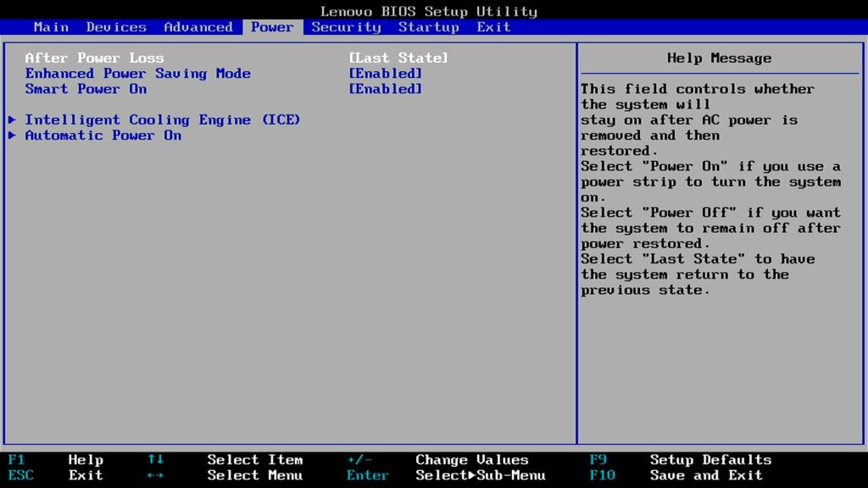Go to the Advanced tab

(198, 27)
